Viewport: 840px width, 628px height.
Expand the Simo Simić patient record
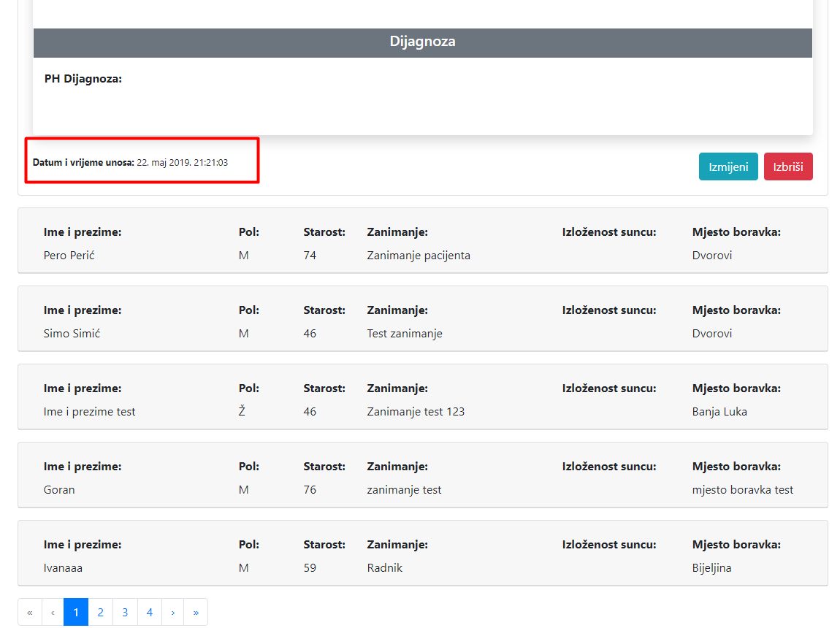click(422, 319)
